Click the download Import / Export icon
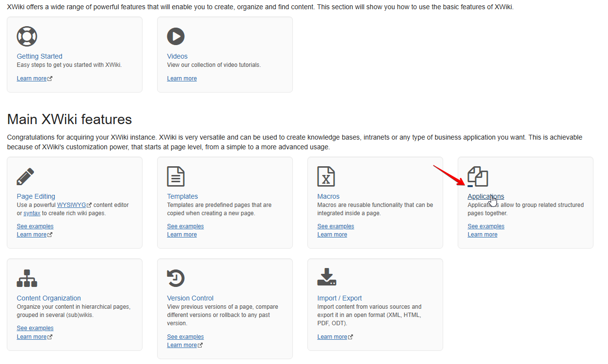The width and height of the screenshot is (608, 364). click(x=327, y=277)
